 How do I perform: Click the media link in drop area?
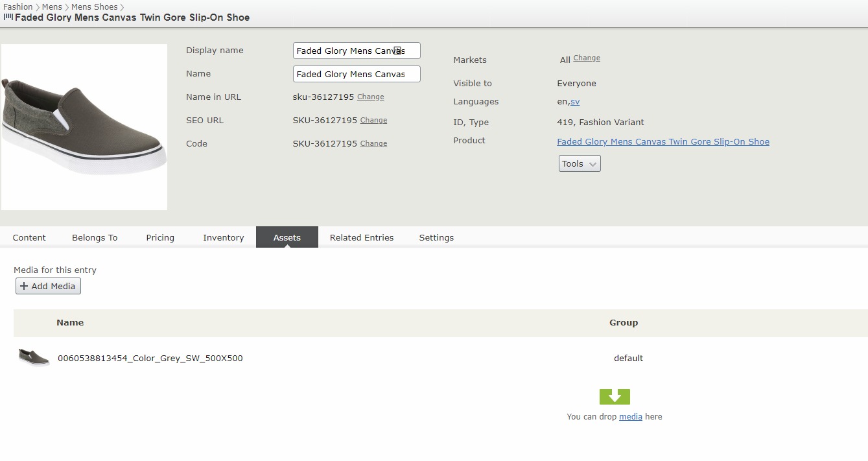630,417
